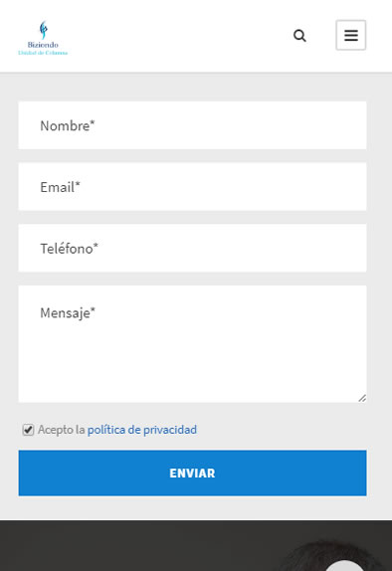Open the política de privacidad link
The height and width of the screenshot is (571, 392).
click(x=142, y=430)
